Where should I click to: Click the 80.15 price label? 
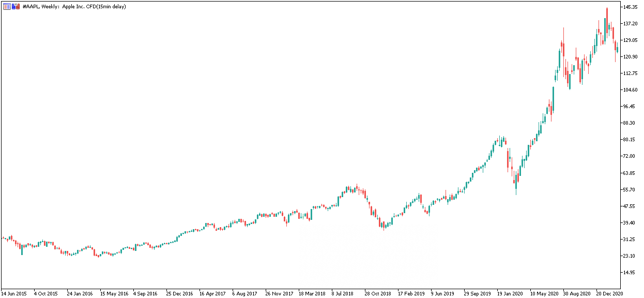[x=630, y=139]
